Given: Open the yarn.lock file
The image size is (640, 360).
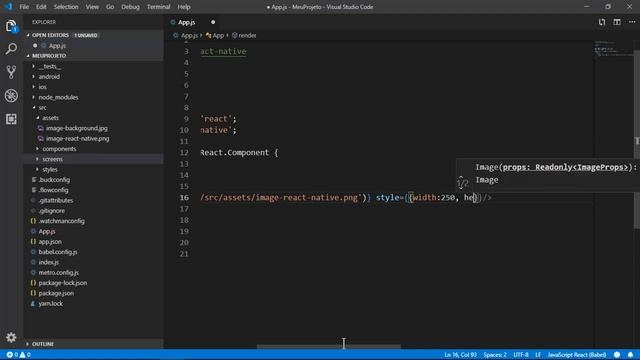Looking at the screenshot, I should (51, 303).
